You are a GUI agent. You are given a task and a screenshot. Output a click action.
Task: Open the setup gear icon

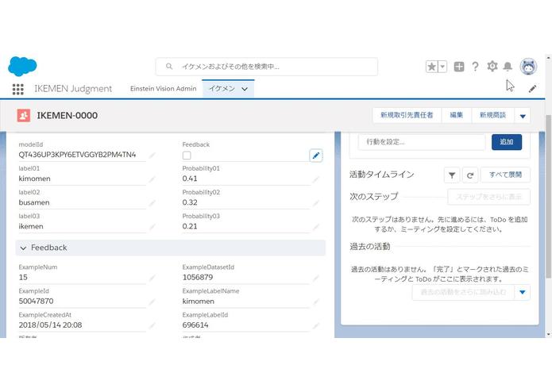point(492,66)
